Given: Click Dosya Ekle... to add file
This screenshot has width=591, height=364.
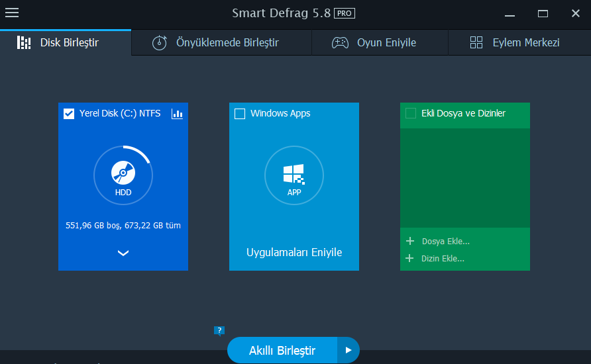Looking at the screenshot, I should [438, 242].
